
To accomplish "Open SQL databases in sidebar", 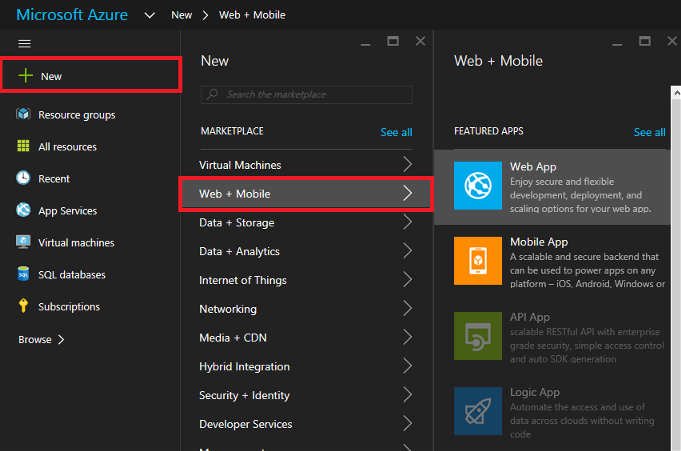I will [72, 275].
